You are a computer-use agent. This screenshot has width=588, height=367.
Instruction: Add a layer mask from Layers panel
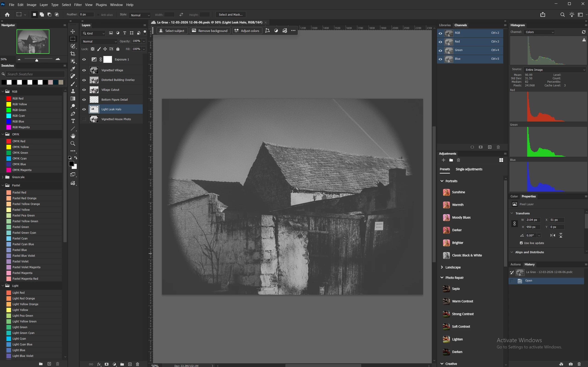tap(107, 364)
